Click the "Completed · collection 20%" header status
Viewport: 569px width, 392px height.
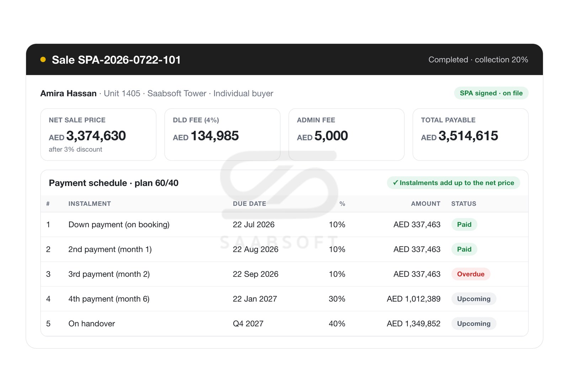478,60
